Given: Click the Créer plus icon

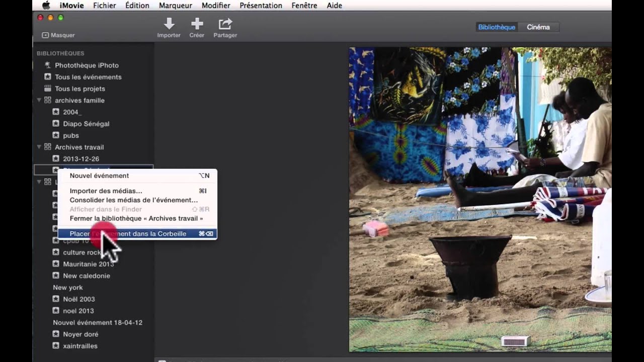Looking at the screenshot, I should click(x=197, y=24).
